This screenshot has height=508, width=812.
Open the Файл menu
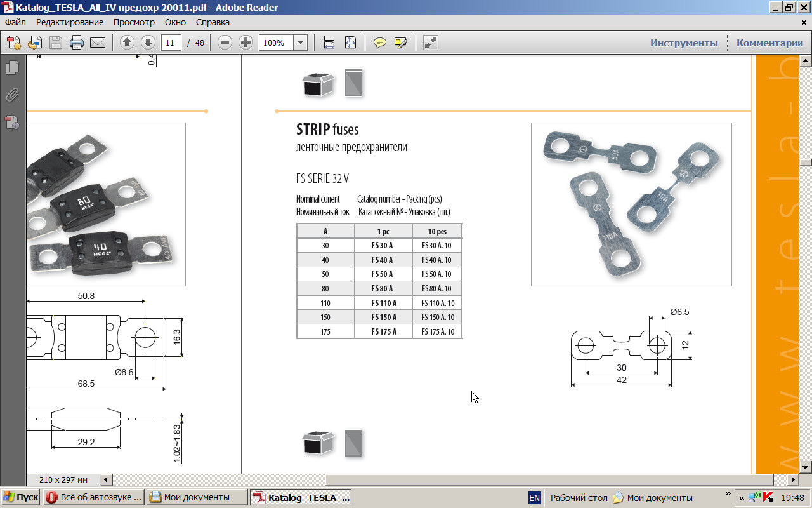click(15, 22)
